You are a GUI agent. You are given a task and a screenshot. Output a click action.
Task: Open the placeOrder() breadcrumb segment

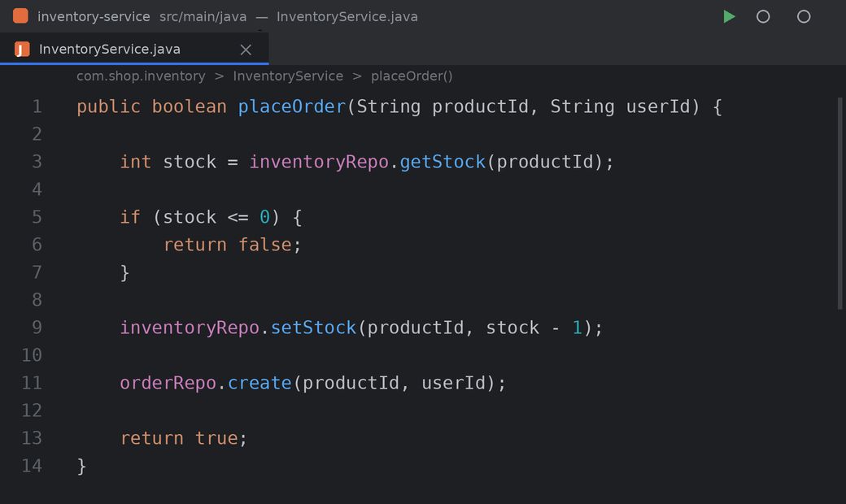[x=412, y=76]
